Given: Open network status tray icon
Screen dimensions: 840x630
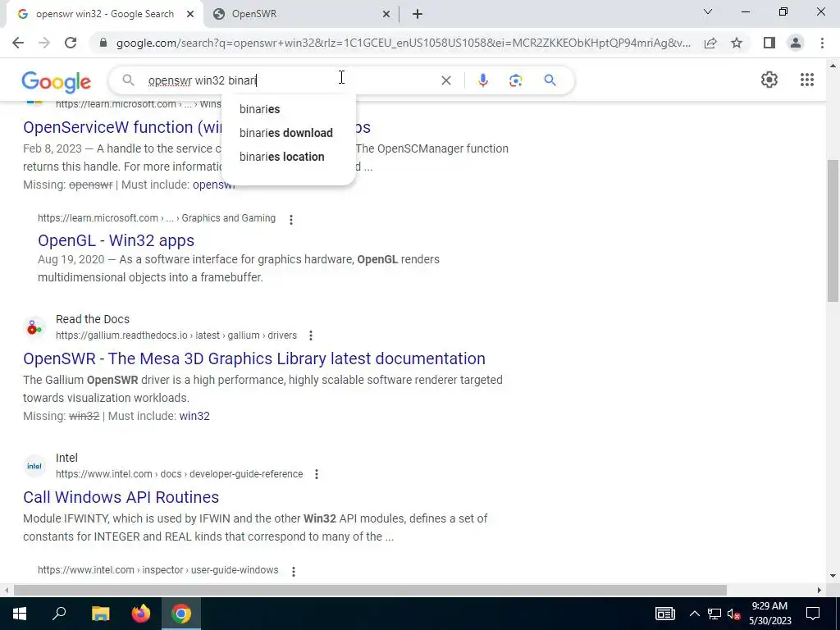Looking at the screenshot, I should pyautogui.click(x=714, y=614).
